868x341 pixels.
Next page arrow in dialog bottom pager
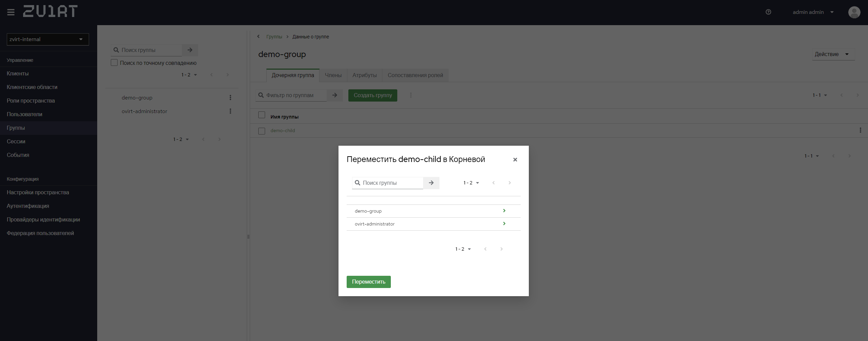[x=501, y=249]
